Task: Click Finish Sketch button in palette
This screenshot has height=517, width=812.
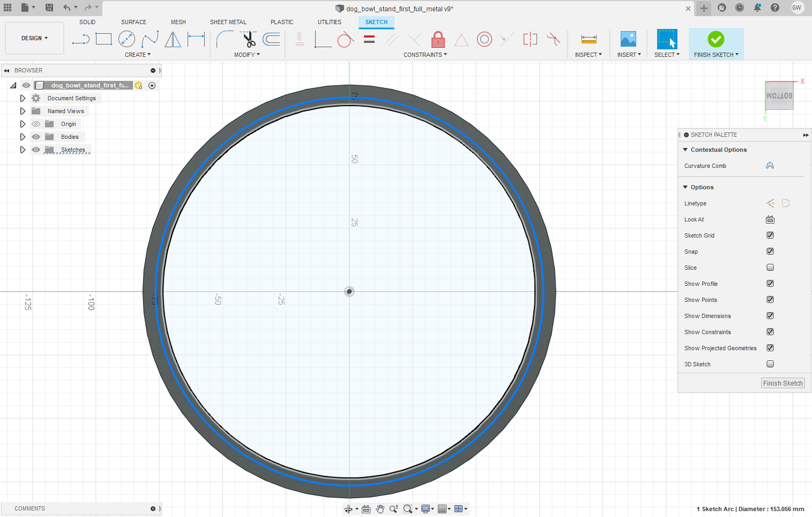Action: tap(783, 383)
